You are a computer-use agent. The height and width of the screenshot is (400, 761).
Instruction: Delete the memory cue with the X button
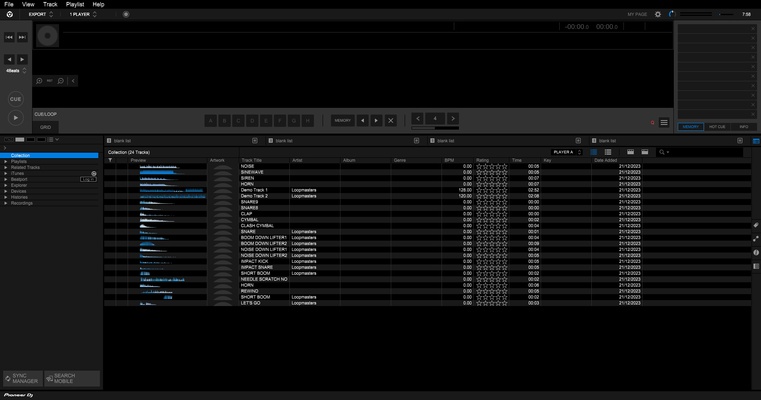coord(390,120)
